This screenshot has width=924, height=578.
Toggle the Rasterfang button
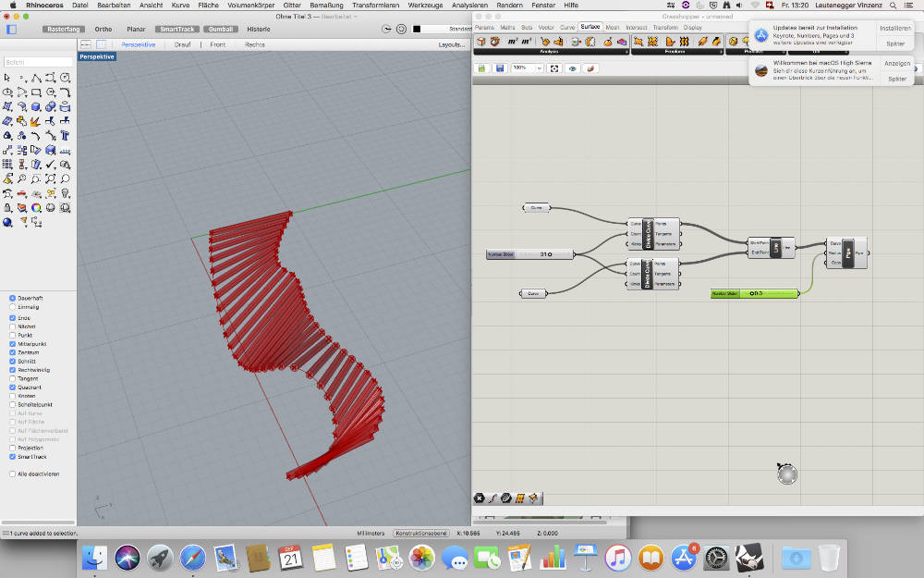[x=64, y=29]
